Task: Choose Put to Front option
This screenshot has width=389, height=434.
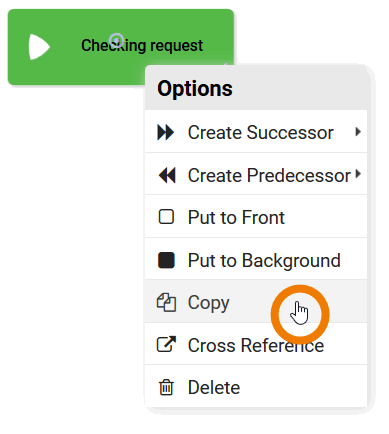Action: click(x=256, y=217)
